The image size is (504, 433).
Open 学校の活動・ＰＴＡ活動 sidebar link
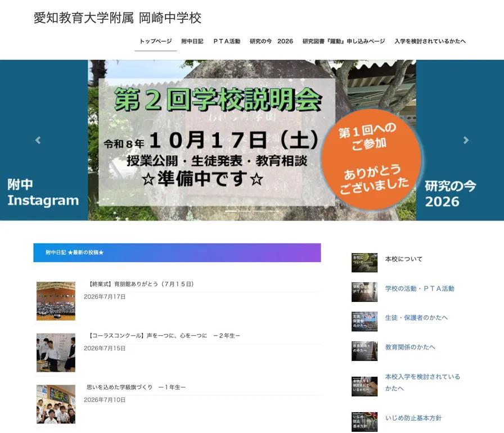pos(420,288)
